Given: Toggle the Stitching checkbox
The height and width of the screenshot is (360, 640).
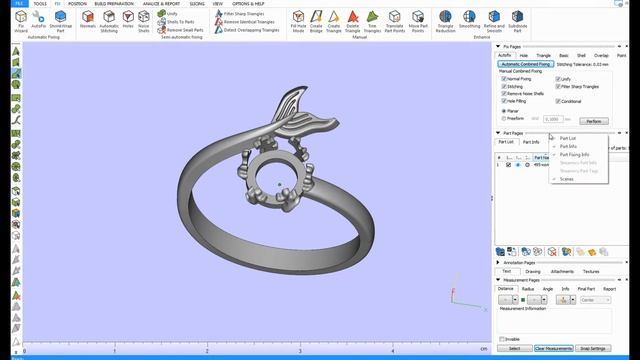Looking at the screenshot, I should [x=504, y=86].
